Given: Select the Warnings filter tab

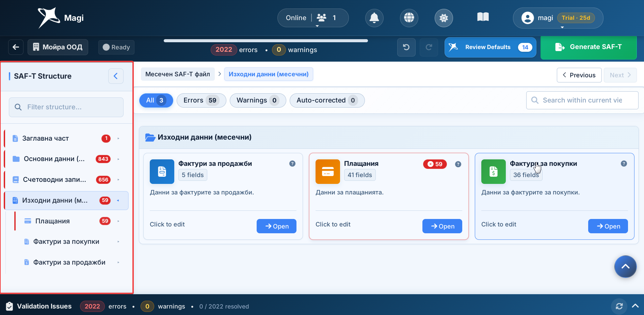Looking at the screenshot, I should tap(258, 100).
